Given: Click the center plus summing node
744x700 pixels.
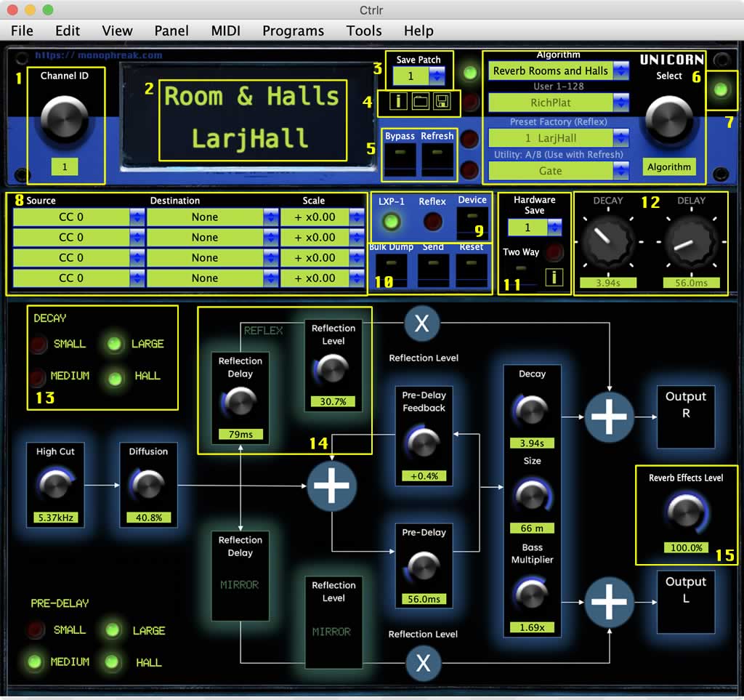Looking at the screenshot, I should click(332, 486).
